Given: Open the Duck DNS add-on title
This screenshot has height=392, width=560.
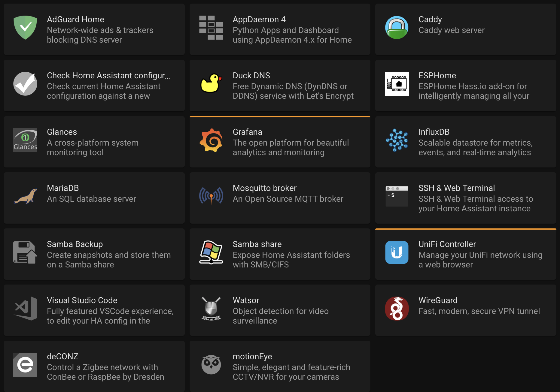Looking at the screenshot, I should [x=251, y=76].
